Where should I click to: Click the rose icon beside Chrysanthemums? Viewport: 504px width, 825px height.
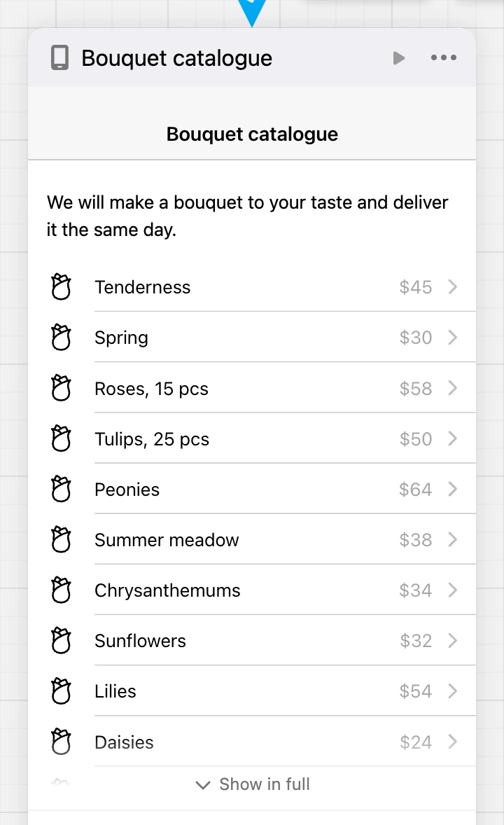tap(61, 590)
